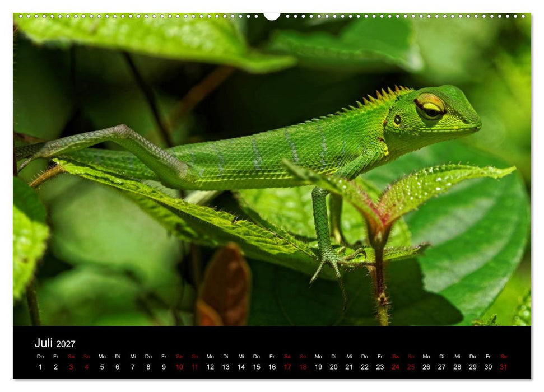
Task: Select date 21 in the calendar
Action: [x=349, y=367]
